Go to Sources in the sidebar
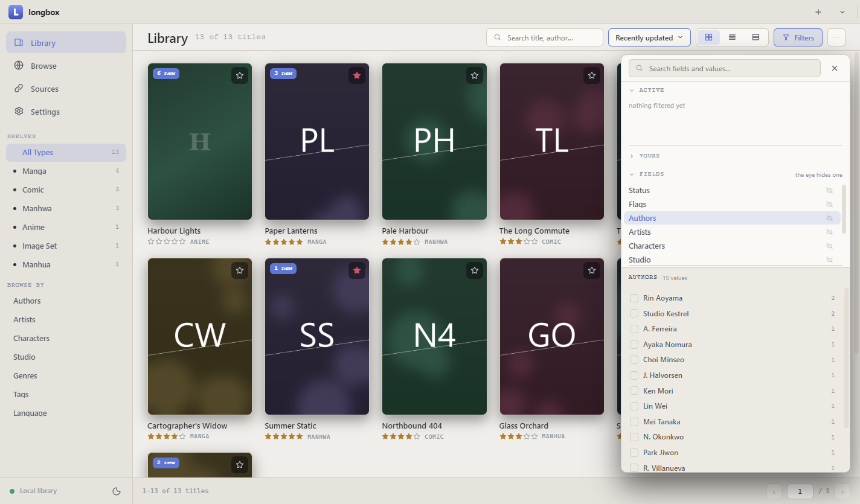 (66, 89)
